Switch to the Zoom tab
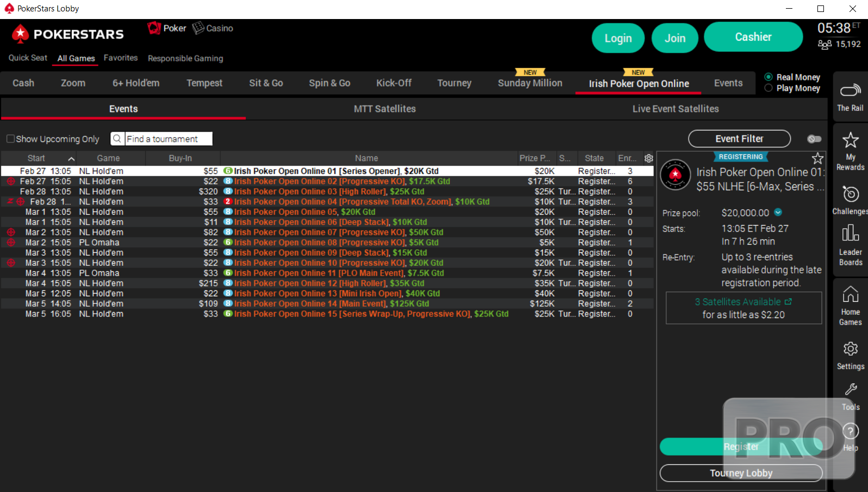 (x=73, y=83)
